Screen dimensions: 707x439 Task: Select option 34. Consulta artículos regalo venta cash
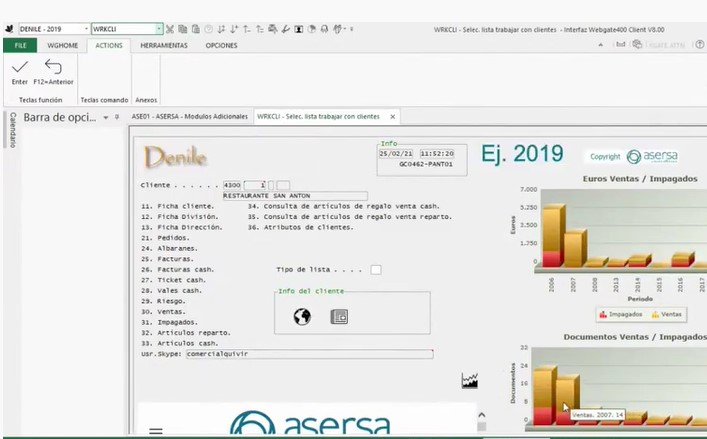(344, 206)
